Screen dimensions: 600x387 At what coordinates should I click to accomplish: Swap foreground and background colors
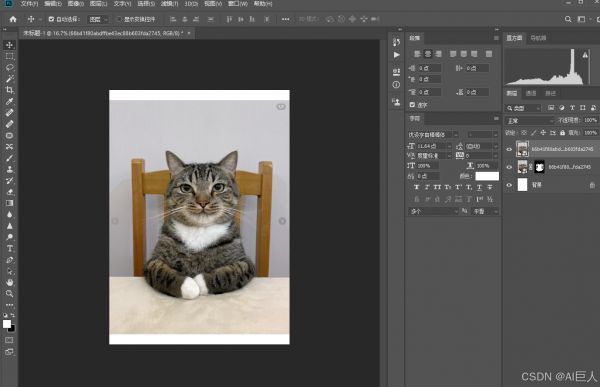click(13, 315)
